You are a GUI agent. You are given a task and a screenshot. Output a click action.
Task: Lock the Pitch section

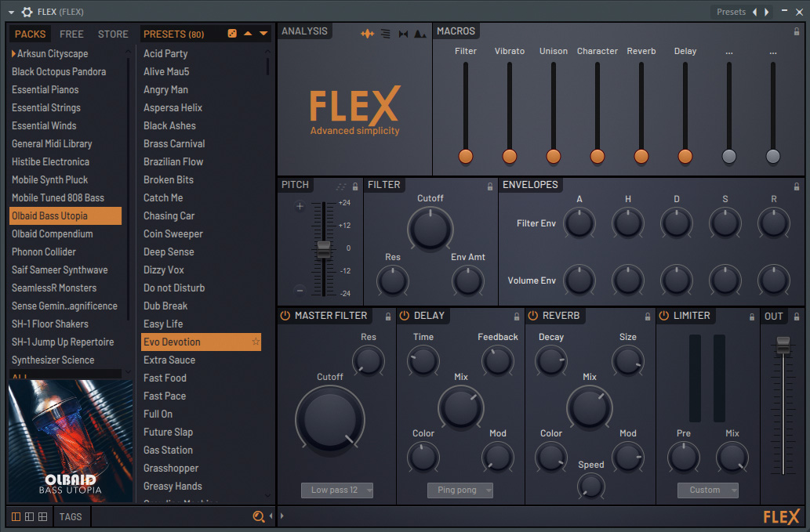[355, 186]
